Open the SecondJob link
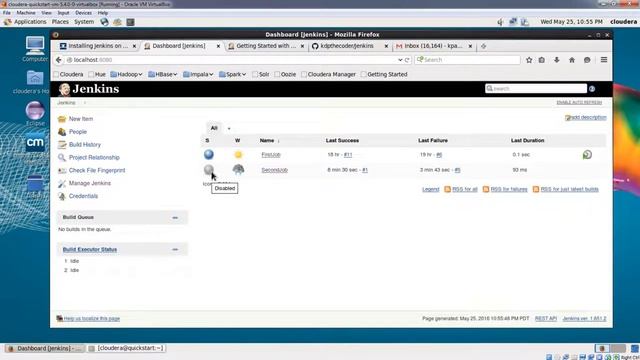The height and width of the screenshot is (360, 640). coord(275,170)
